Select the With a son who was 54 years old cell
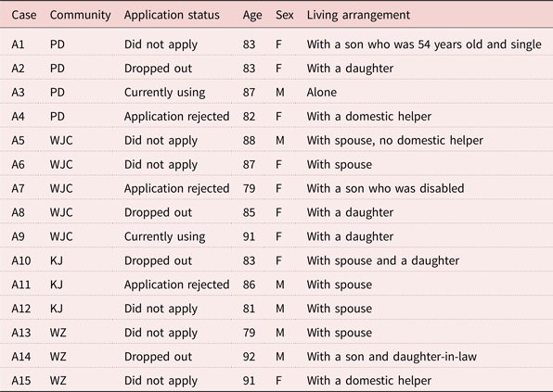The image size is (553, 392). click(x=424, y=44)
